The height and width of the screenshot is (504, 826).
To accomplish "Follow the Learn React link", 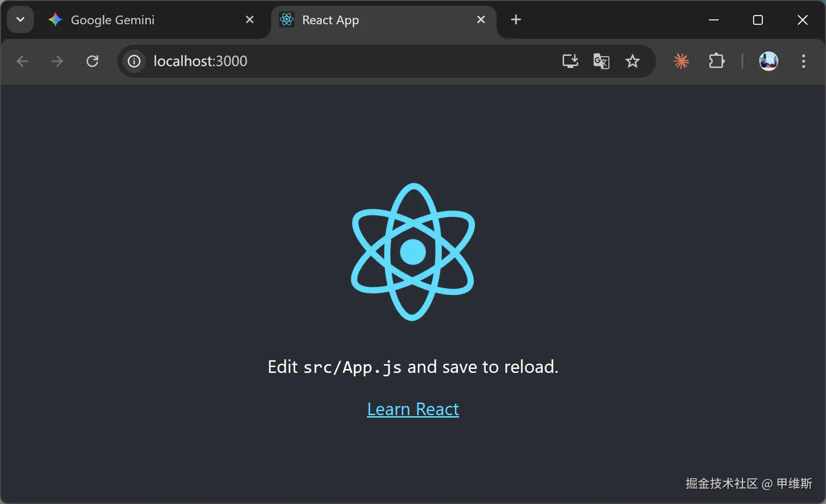I will point(413,409).
